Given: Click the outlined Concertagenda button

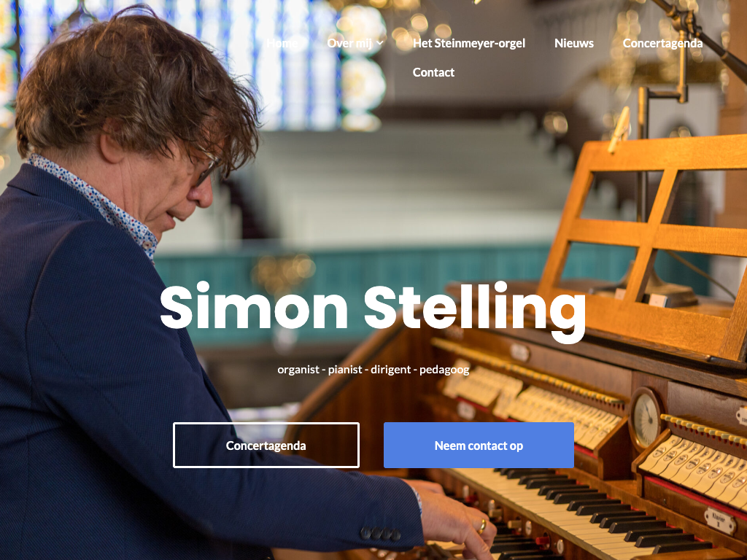Looking at the screenshot, I should click(266, 446).
